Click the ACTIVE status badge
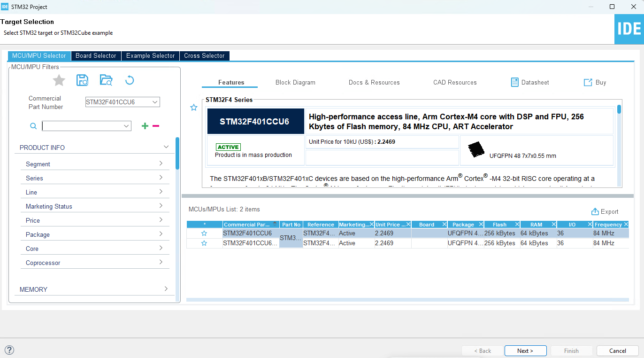The image size is (644, 358). tap(228, 147)
